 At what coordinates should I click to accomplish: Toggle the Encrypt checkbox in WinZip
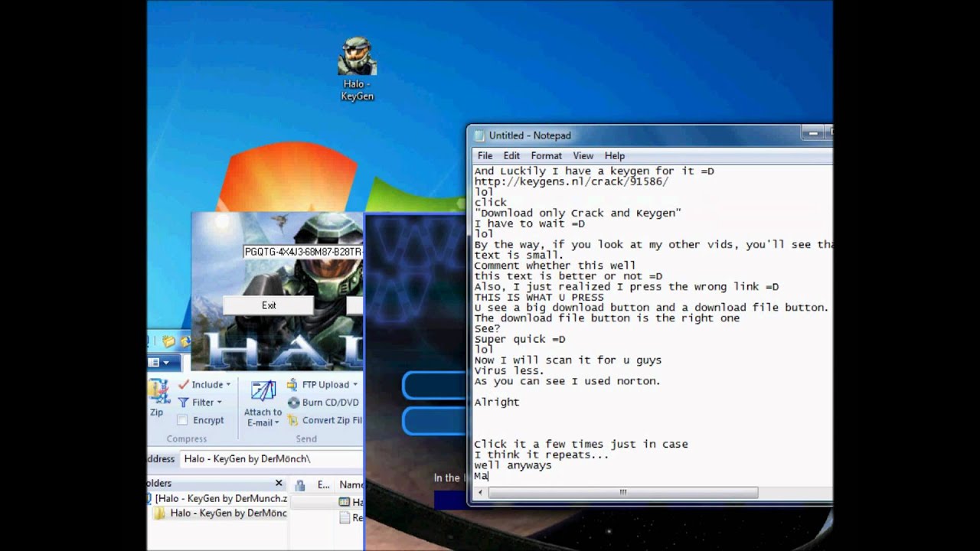182,420
